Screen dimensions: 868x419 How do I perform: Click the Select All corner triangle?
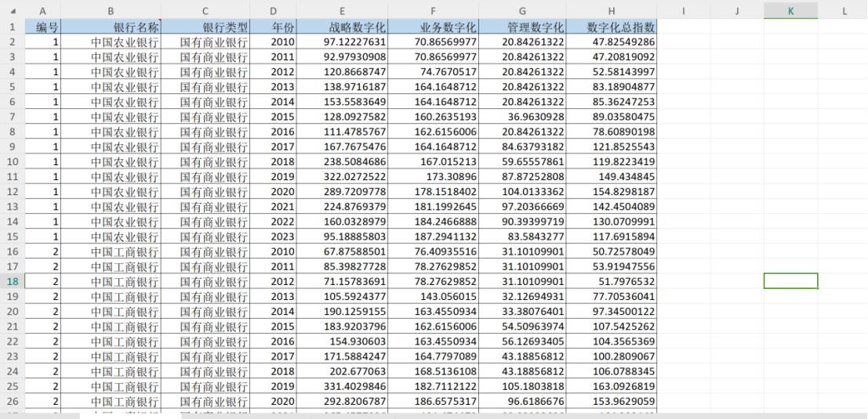pos(13,10)
